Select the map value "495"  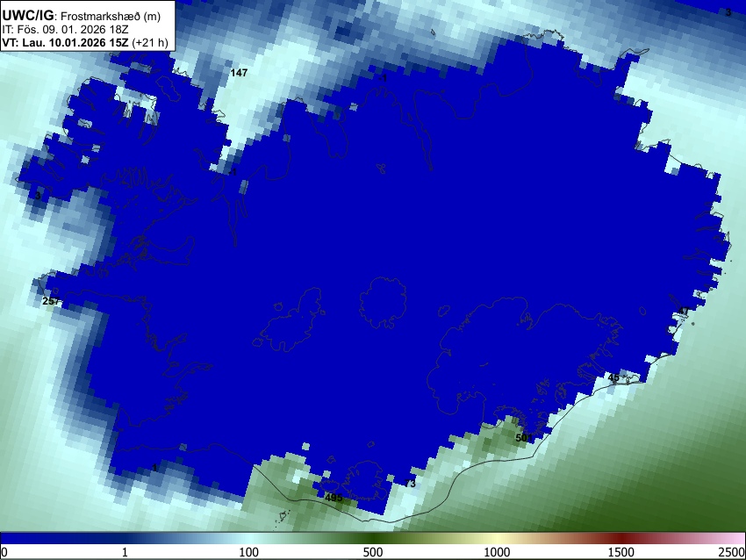coord(334,499)
